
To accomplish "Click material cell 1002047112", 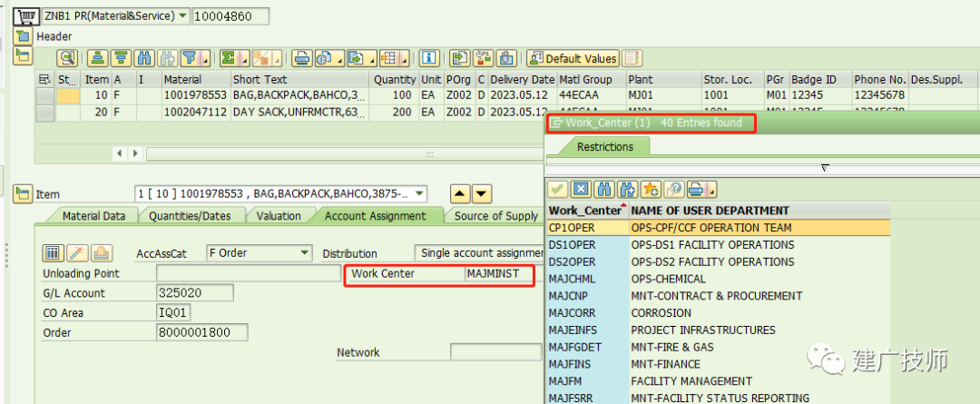I will [x=195, y=113].
